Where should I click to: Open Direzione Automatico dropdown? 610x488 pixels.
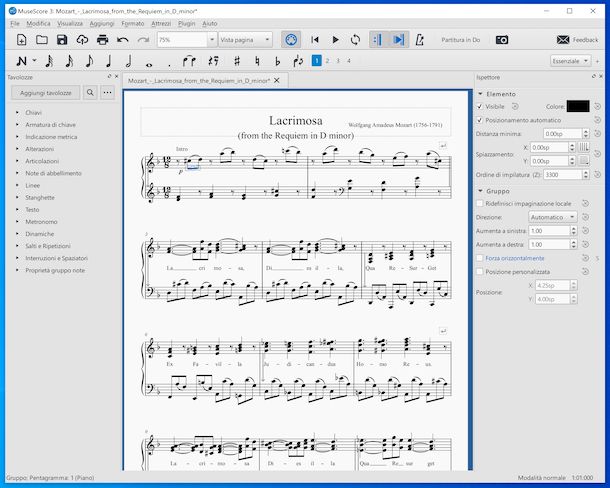tap(552, 217)
